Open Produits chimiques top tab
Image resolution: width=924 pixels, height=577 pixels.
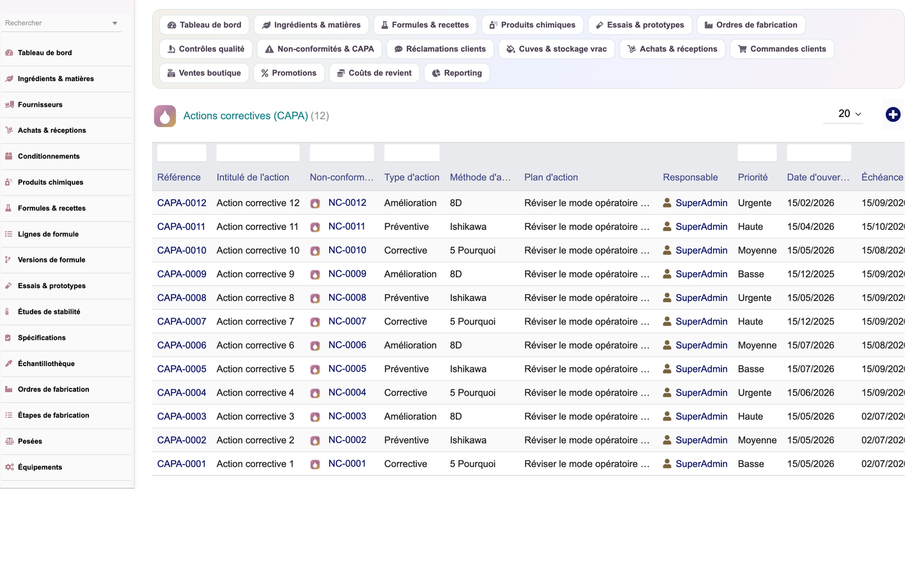click(532, 25)
